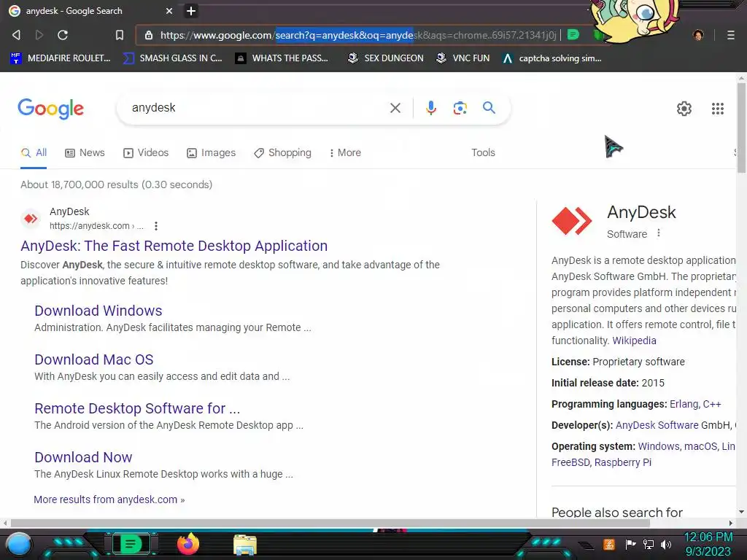The height and width of the screenshot is (560, 747).
Task: Open captcha solving sim... bookmark
Action: coord(551,58)
